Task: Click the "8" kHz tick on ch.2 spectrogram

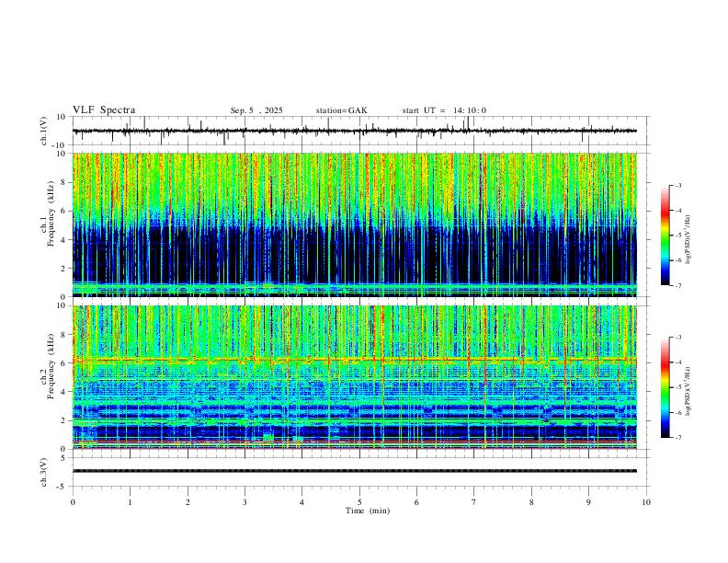Action: click(64, 335)
